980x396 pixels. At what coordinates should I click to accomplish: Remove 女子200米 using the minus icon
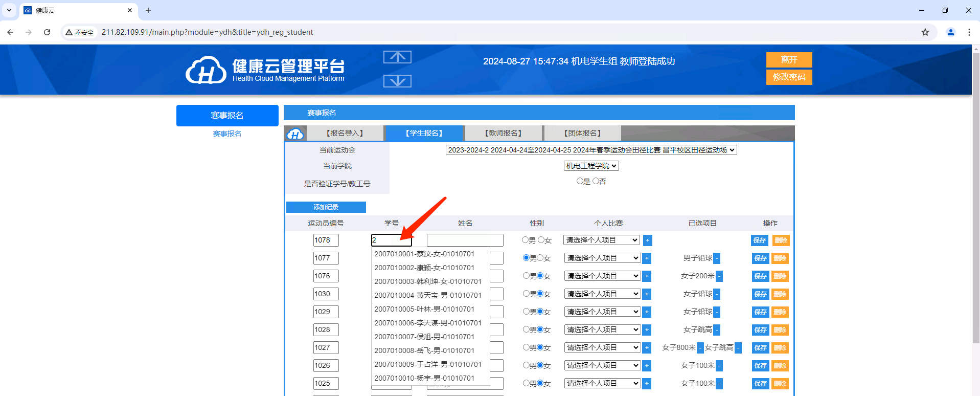tap(719, 276)
